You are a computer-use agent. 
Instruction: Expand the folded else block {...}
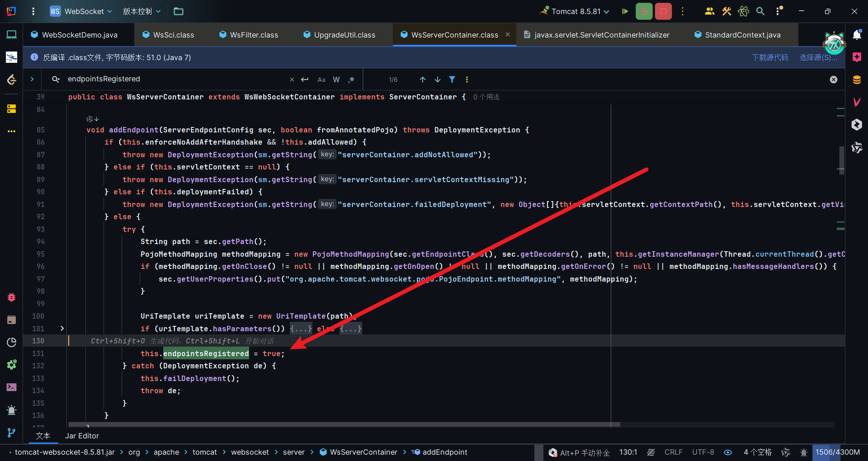[x=351, y=329]
